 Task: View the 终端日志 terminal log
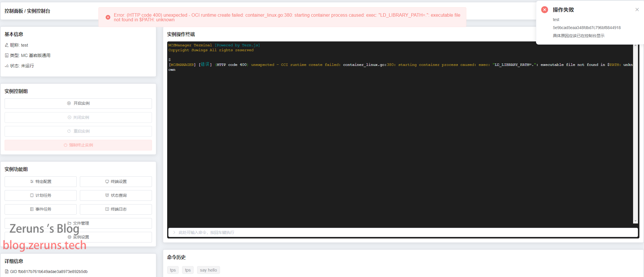[116, 209]
